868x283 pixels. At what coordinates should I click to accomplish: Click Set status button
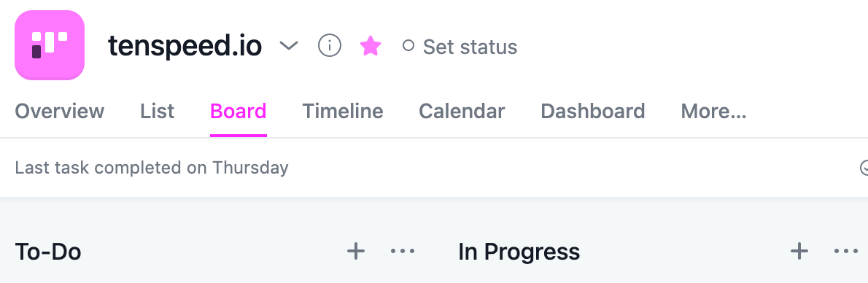click(x=460, y=47)
